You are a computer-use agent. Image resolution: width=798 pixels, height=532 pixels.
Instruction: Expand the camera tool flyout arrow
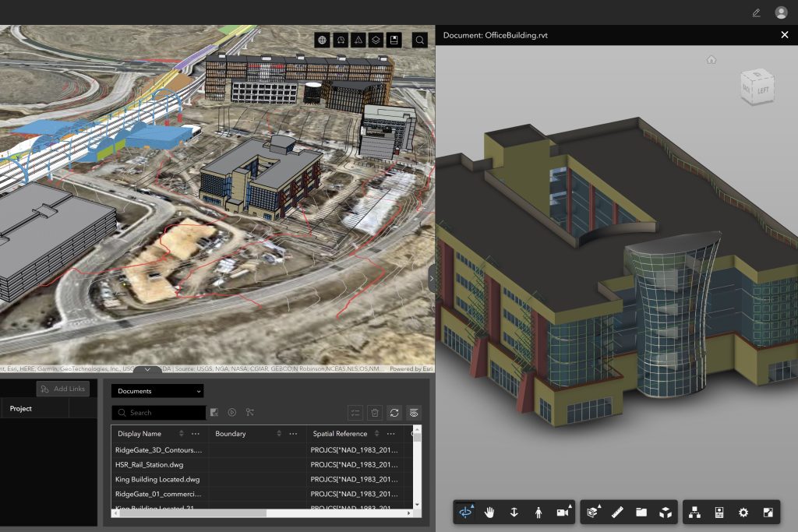(x=569, y=505)
